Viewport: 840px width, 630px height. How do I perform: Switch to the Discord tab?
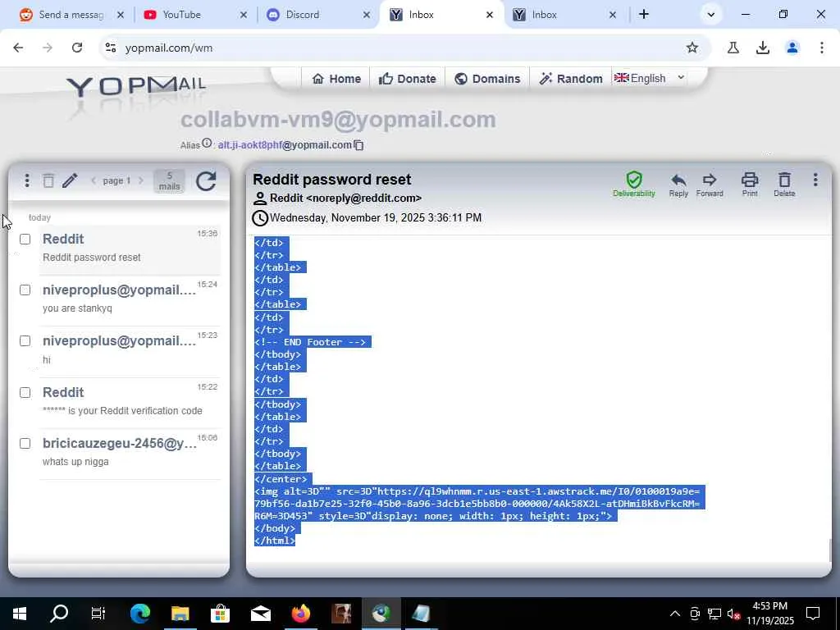(319, 15)
